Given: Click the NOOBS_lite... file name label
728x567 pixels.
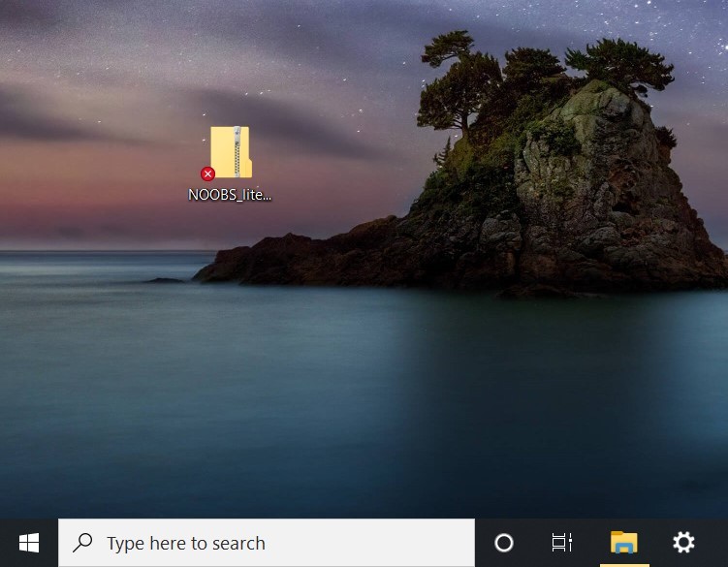Looking at the screenshot, I should (x=230, y=195).
